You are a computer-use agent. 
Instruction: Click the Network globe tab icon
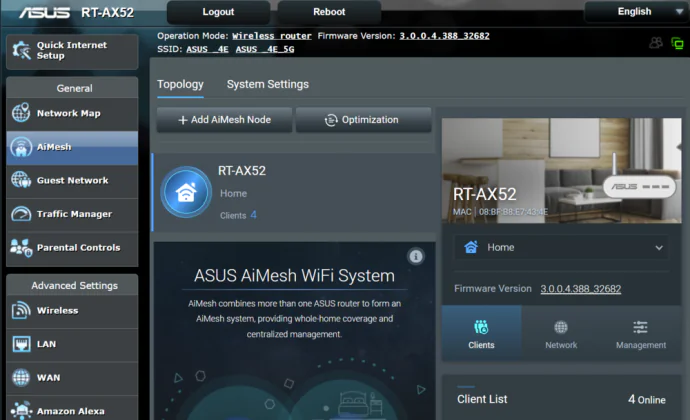pos(561,328)
